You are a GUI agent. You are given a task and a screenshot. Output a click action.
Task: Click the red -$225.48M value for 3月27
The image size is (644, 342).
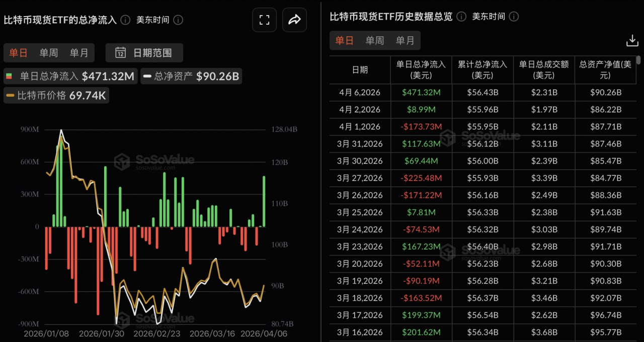421,178
